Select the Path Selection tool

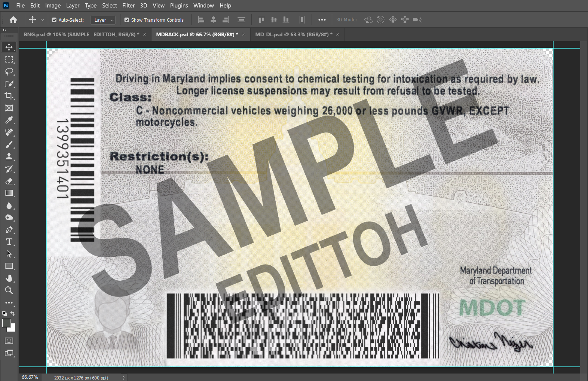click(x=9, y=254)
